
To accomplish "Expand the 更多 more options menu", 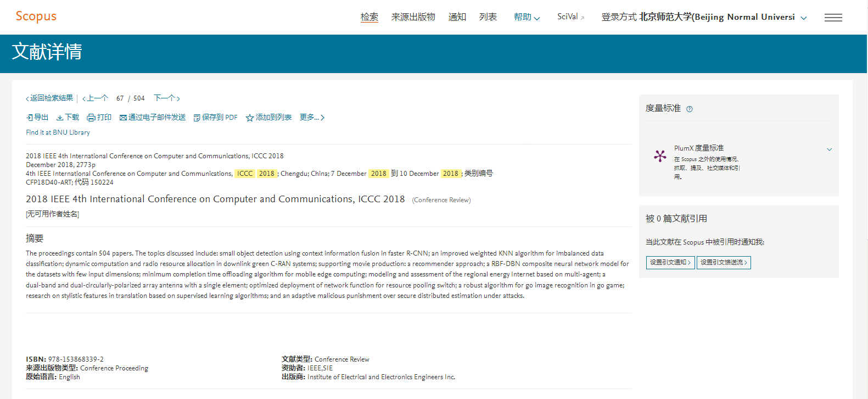I will coord(312,118).
